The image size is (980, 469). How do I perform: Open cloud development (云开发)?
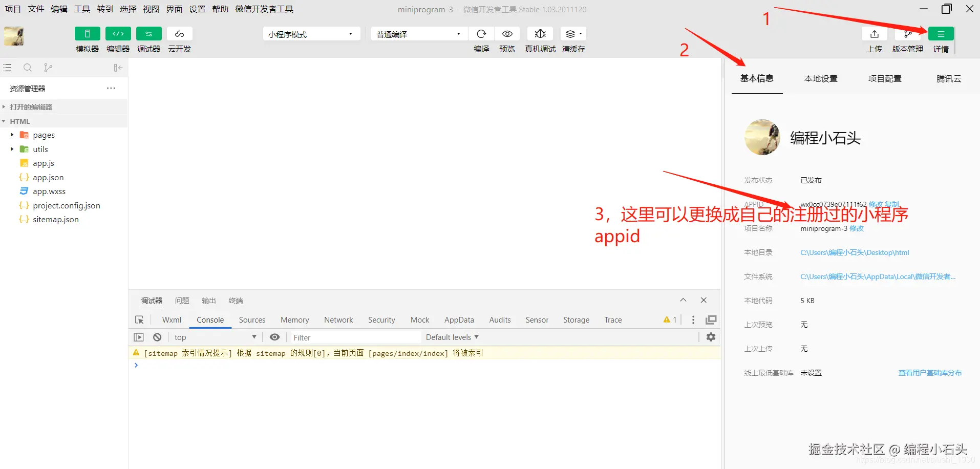pos(180,34)
